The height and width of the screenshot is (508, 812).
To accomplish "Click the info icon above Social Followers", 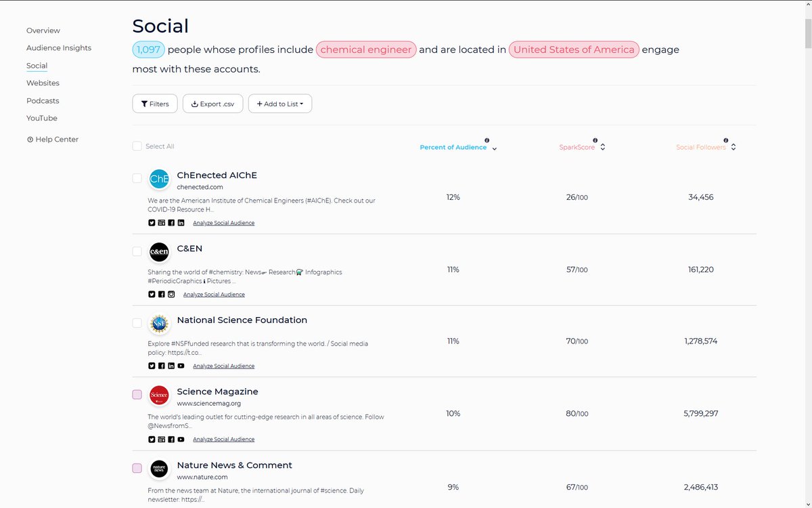I will [x=725, y=140].
